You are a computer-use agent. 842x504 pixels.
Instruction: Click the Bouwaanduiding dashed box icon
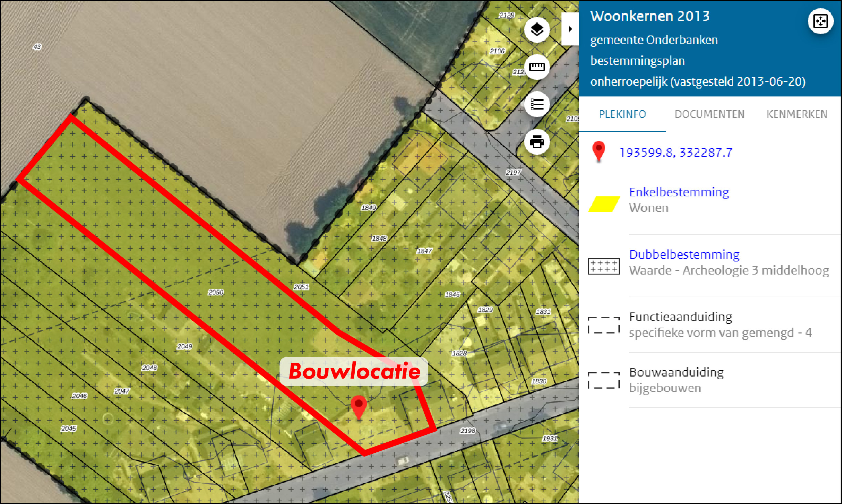pos(603,380)
